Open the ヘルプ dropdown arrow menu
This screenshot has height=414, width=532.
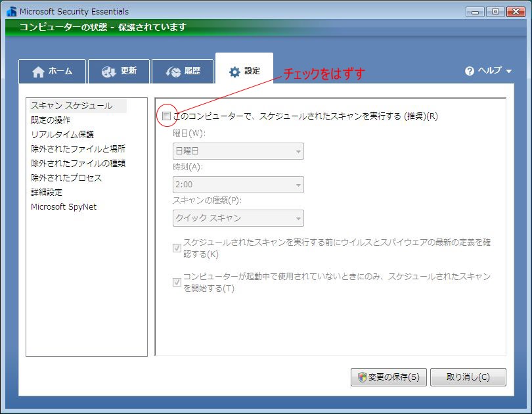coord(508,72)
